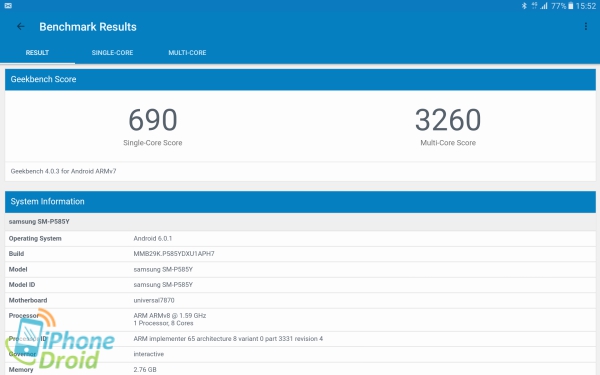Tap the notification icon in status bar
The width and height of the screenshot is (600, 375).
coord(8,6)
